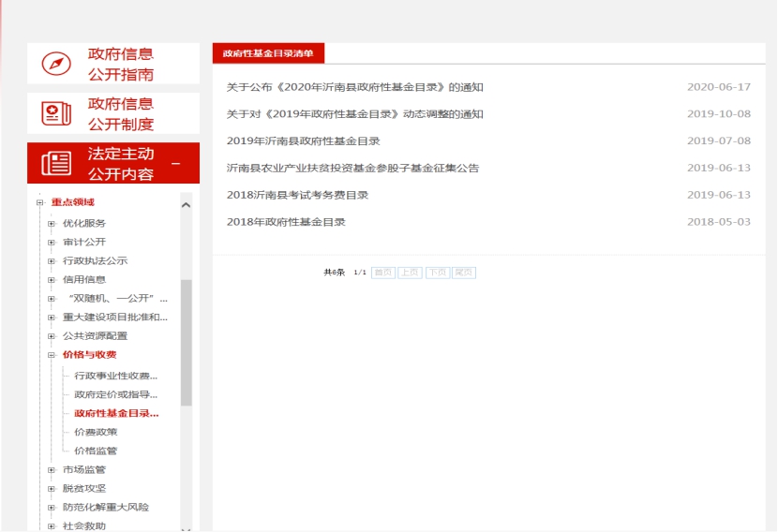Expand the 审计公开 tree node
This screenshot has width=778, height=532.
pyautogui.click(x=52, y=243)
